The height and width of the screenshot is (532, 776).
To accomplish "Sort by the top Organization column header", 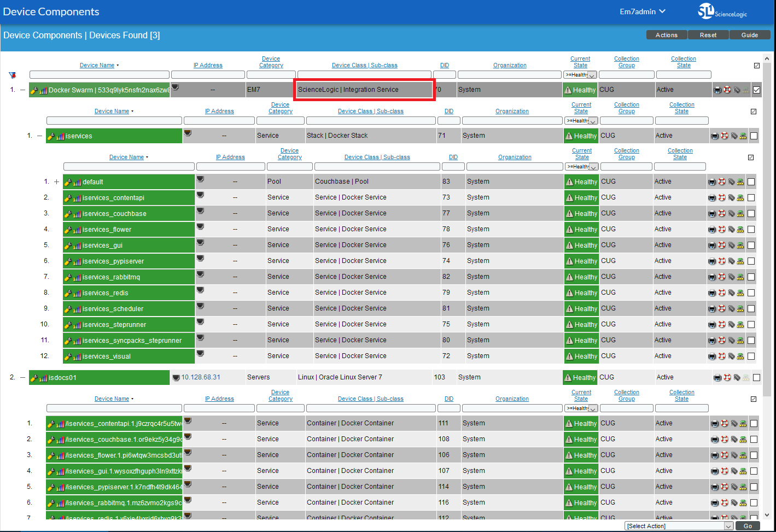I will [510, 66].
